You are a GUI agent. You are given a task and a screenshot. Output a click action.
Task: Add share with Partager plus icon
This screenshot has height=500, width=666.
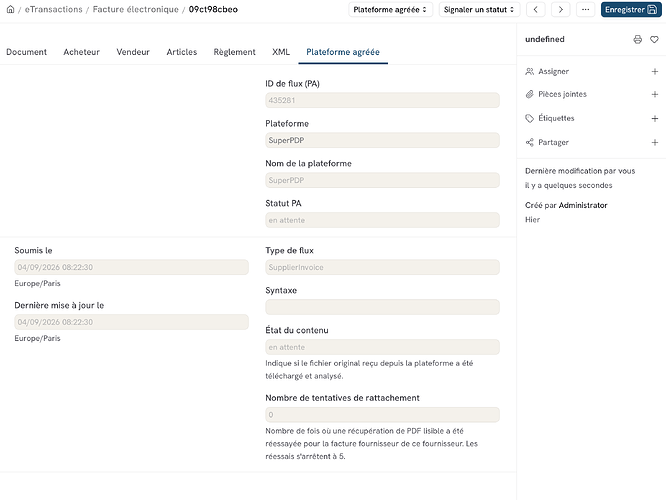[655, 142]
